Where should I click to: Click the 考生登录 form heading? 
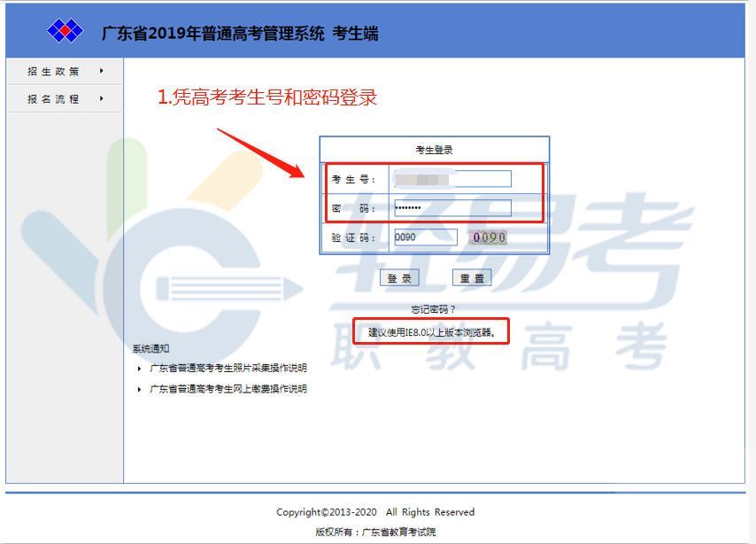[434, 150]
